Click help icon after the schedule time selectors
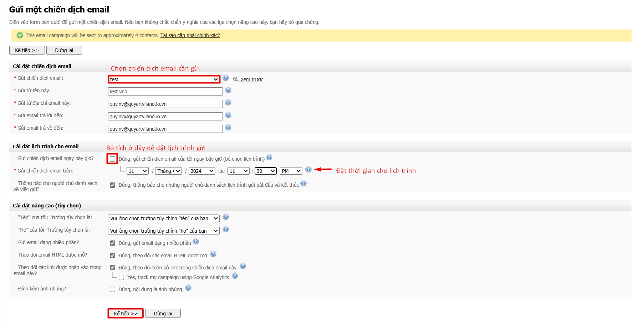This screenshot has width=644, height=325. click(x=308, y=170)
